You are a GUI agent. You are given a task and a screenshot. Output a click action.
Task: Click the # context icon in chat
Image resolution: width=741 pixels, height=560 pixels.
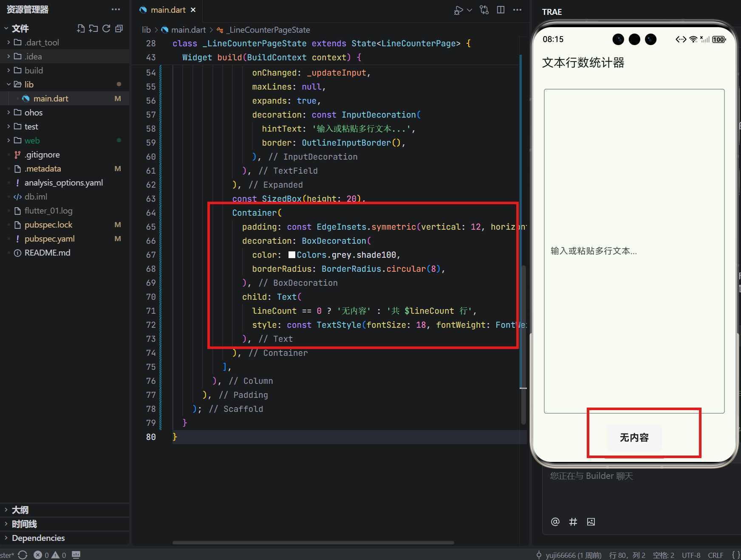click(x=573, y=522)
